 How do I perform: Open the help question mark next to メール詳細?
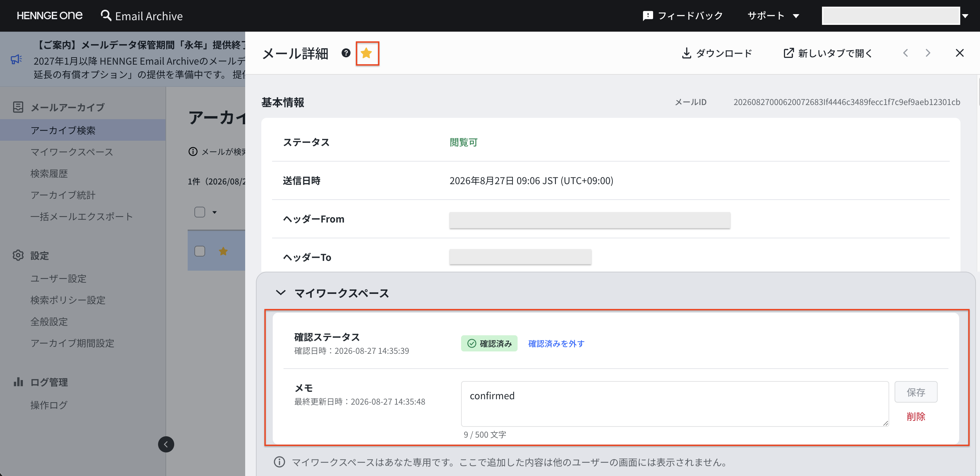346,53
